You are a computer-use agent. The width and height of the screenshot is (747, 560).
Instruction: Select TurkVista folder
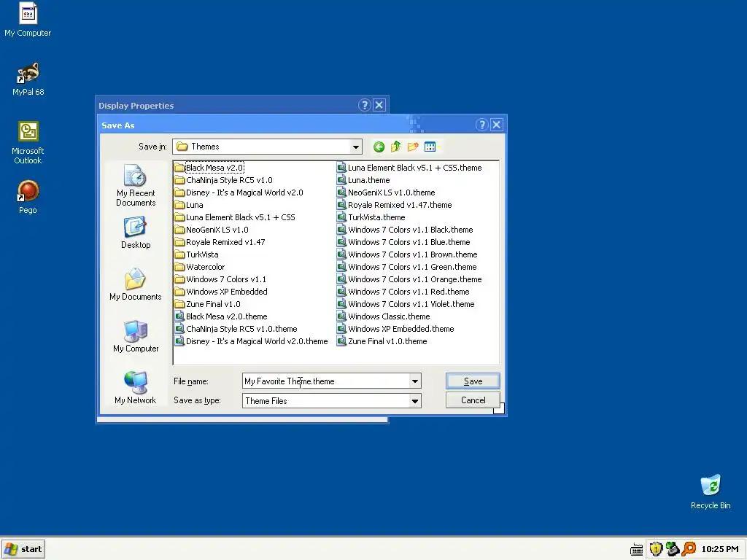click(x=196, y=254)
